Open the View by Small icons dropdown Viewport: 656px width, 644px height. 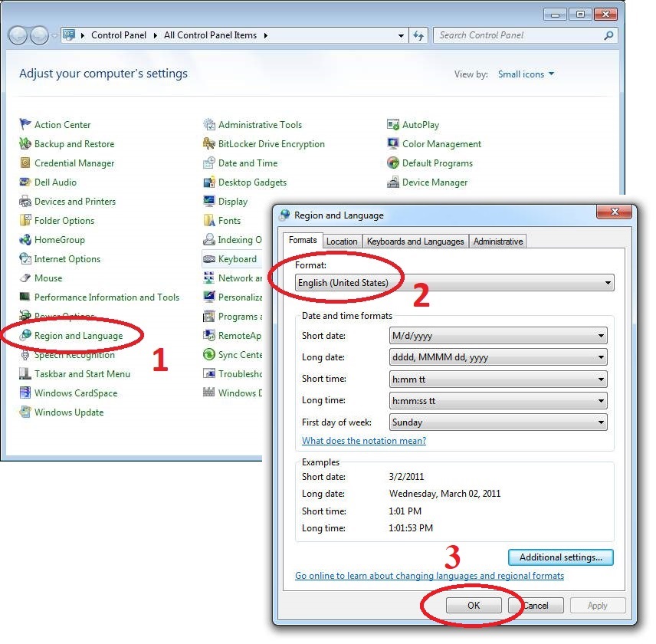coord(526,74)
